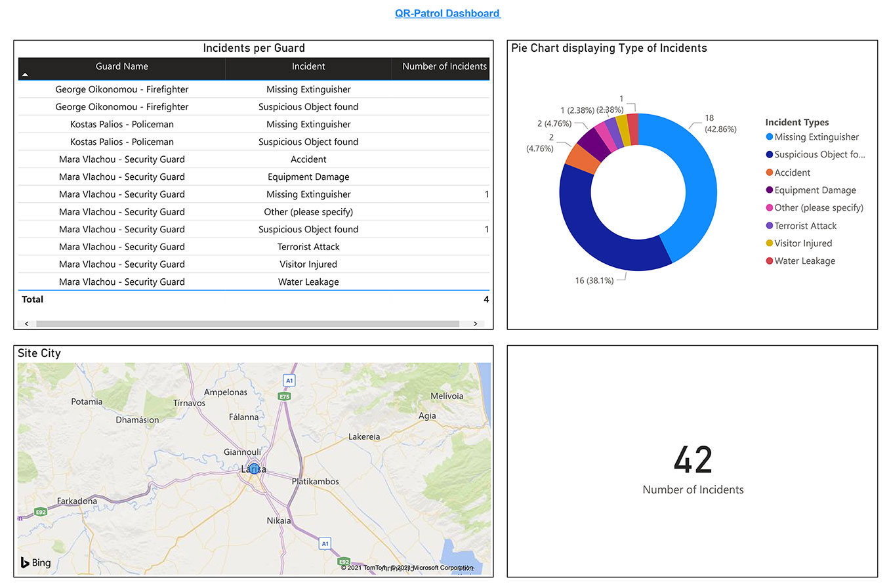Select Mara Vlachou's Terrorist Attack cell
The width and height of the screenshot is (889, 588).
[x=308, y=247]
